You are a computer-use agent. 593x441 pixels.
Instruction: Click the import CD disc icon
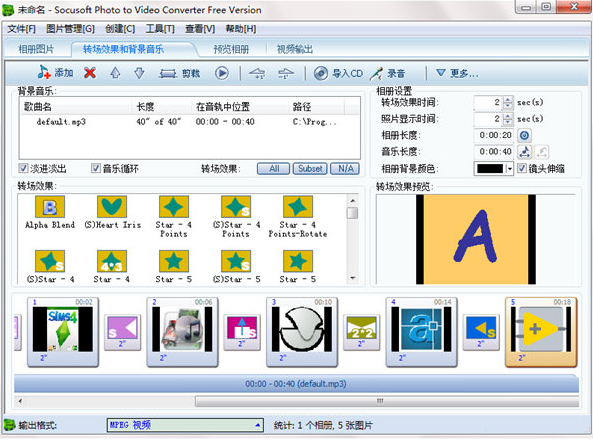tap(321, 73)
